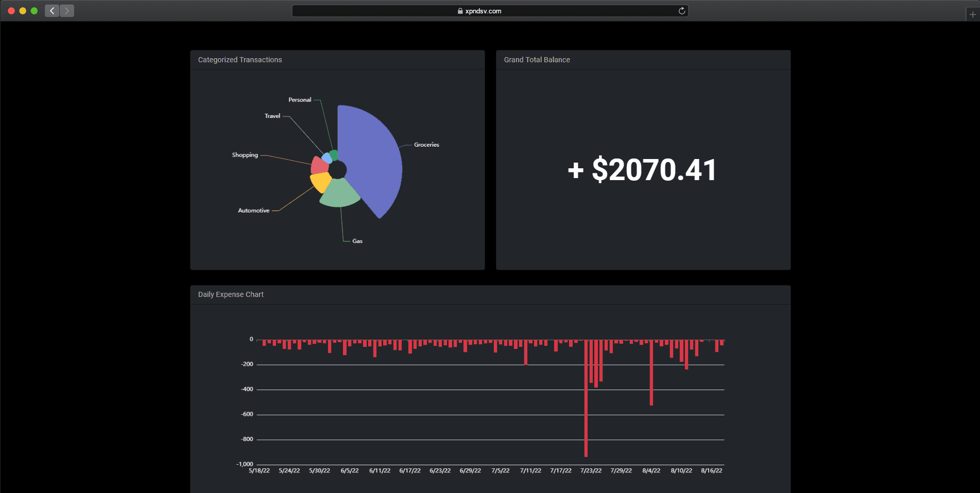The height and width of the screenshot is (493, 980).
Task: Click the 8/16/22 date label
Action: 712,470
